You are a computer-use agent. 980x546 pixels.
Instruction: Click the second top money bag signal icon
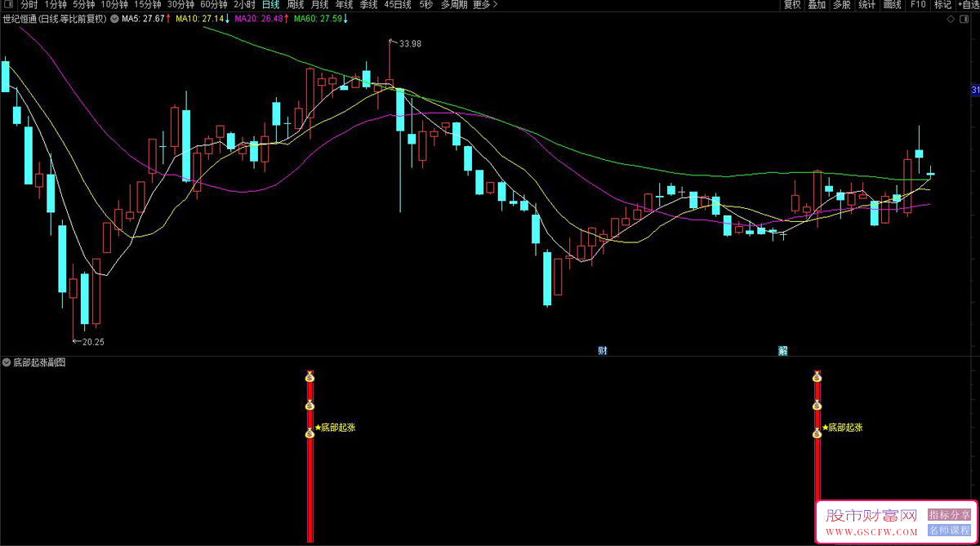(x=817, y=376)
